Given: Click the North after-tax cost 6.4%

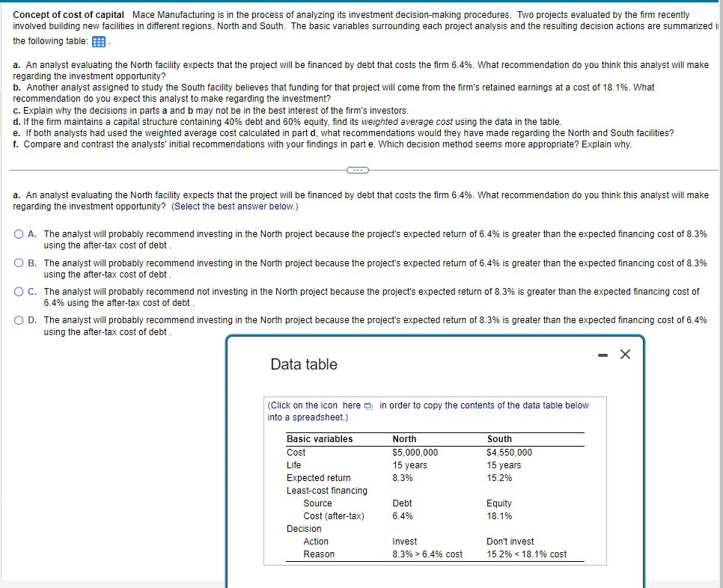Looking at the screenshot, I should (403, 516).
